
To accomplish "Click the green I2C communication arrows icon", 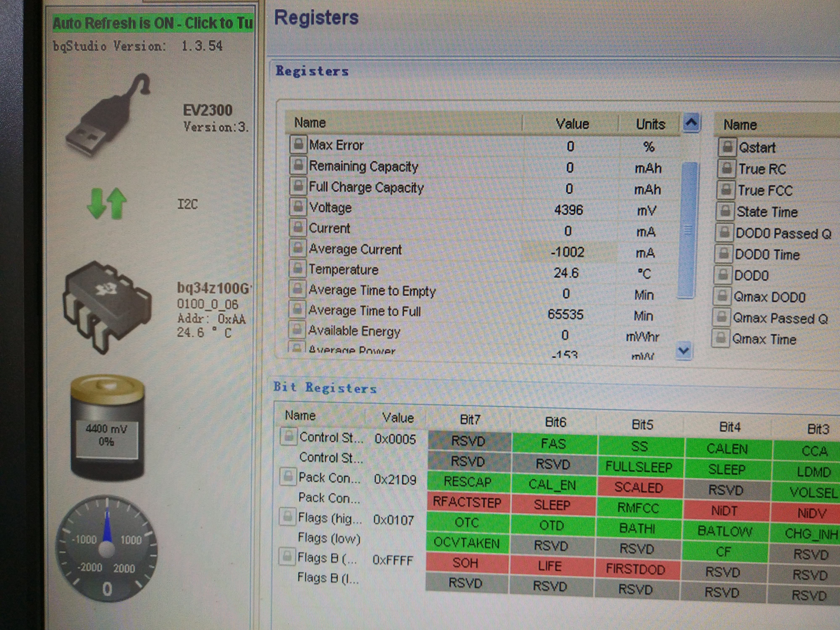I will [x=107, y=204].
